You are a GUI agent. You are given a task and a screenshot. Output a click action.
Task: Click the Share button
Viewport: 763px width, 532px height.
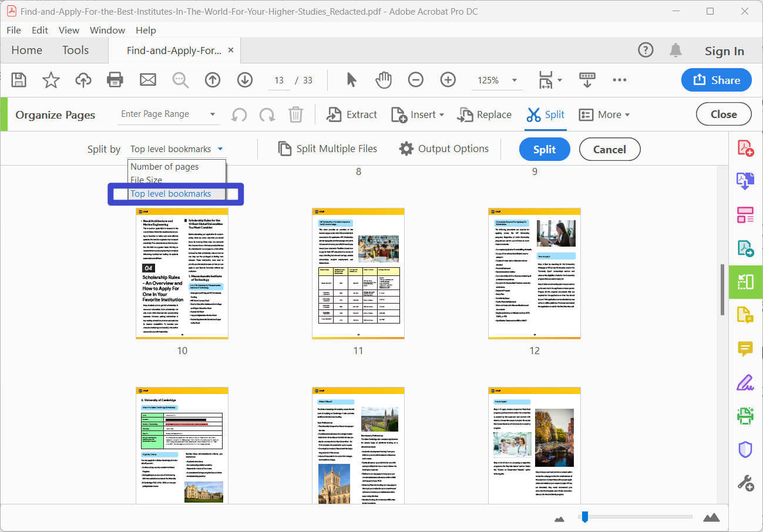(716, 80)
